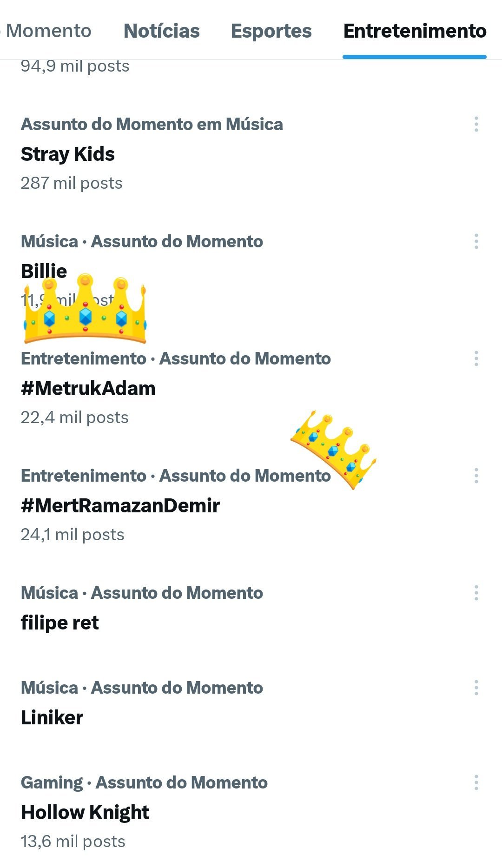Switch to the Esportes tab
502x868 pixels.
click(271, 31)
